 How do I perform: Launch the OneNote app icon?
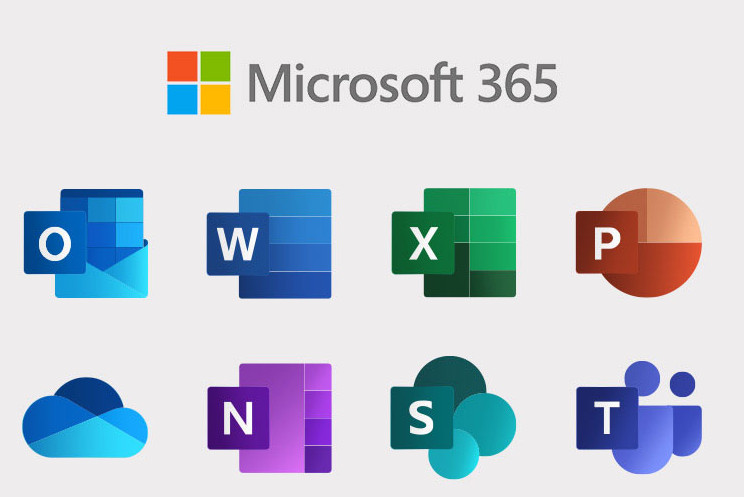click(x=270, y=418)
